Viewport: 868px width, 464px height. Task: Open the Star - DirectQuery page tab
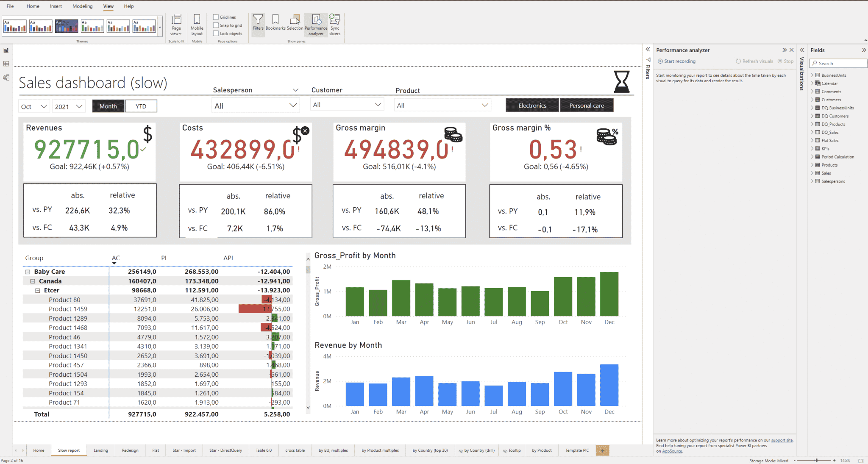pos(226,450)
